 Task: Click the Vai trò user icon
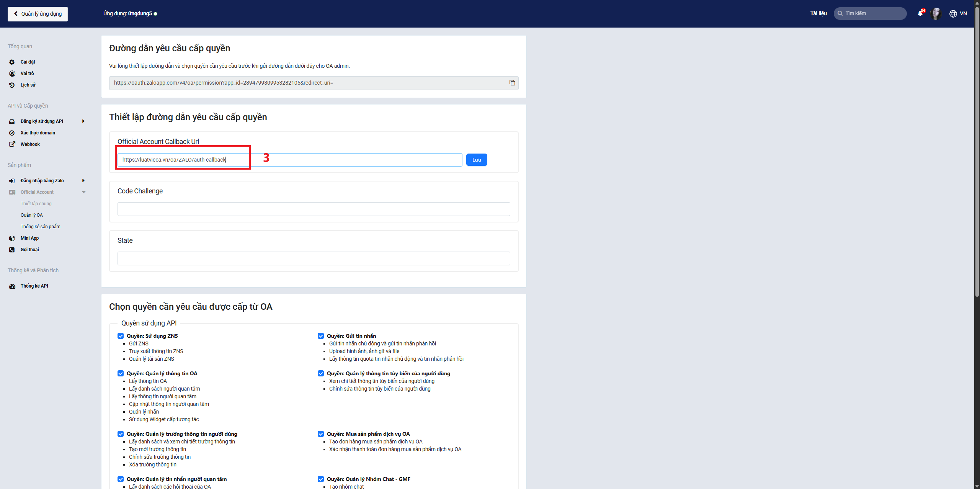[x=12, y=74]
